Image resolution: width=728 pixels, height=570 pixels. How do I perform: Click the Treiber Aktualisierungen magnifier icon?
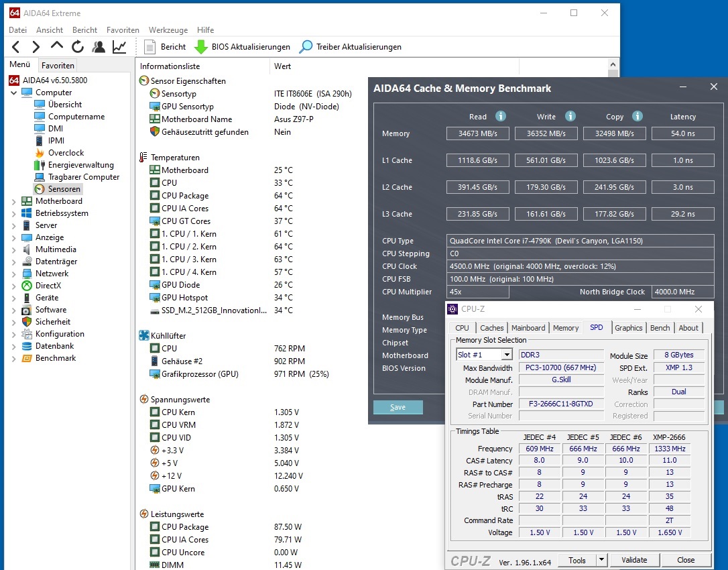click(306, 47)
